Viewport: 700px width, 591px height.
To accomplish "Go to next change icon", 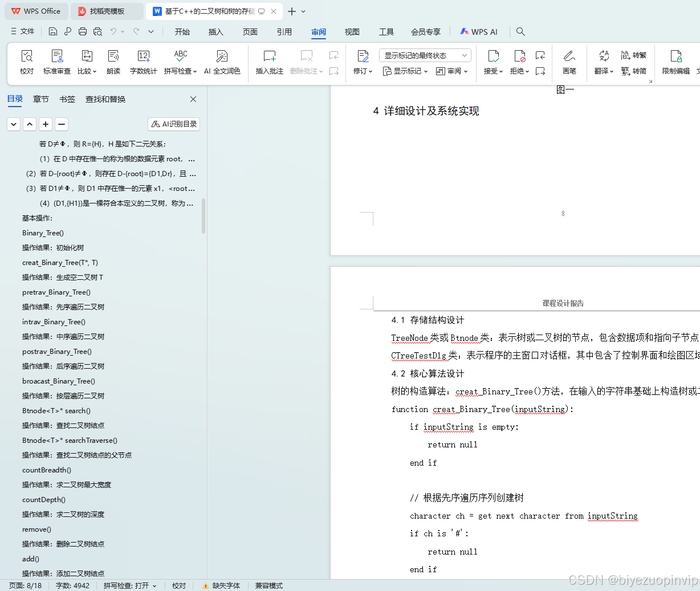I will pyautogui.click(x=540, y=71).
